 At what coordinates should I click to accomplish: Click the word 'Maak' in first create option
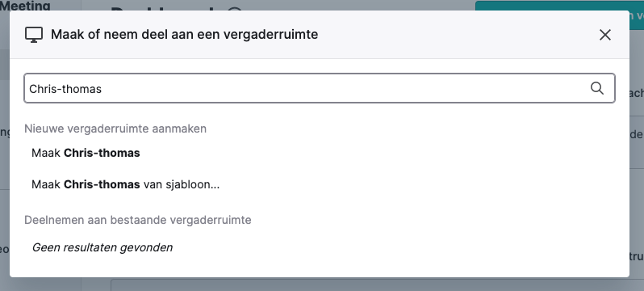pyautogui.click(x=46, y=153)
